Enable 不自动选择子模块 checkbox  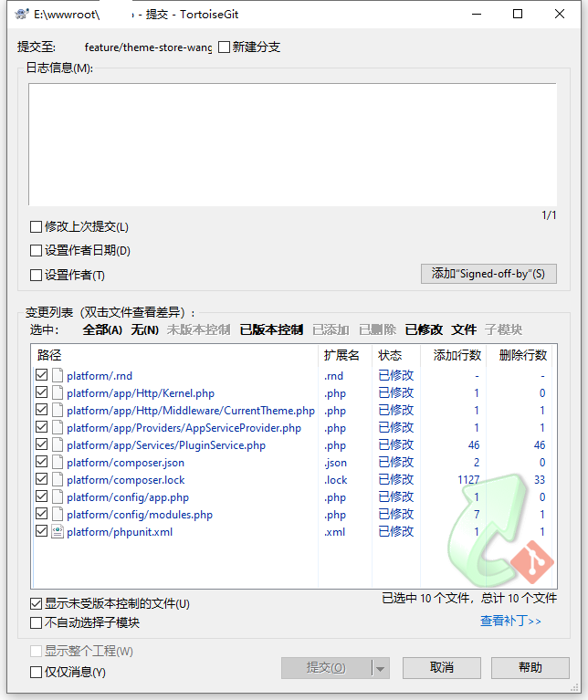[x=36, y=622]
